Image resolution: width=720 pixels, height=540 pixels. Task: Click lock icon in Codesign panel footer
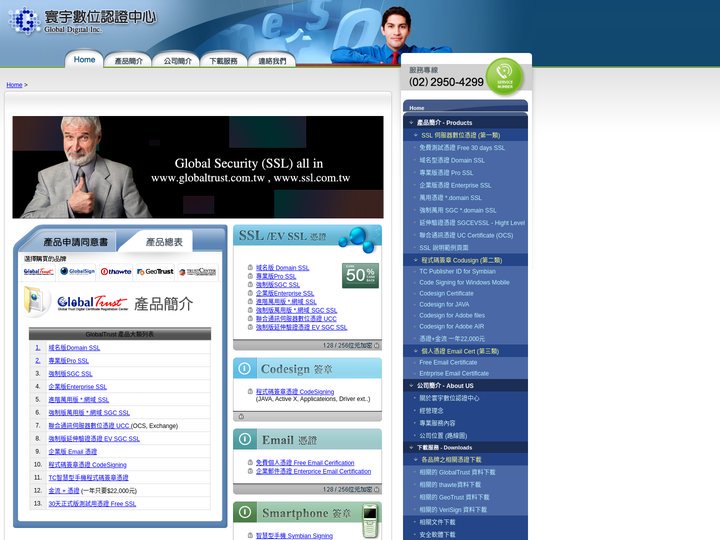(241, 416)
